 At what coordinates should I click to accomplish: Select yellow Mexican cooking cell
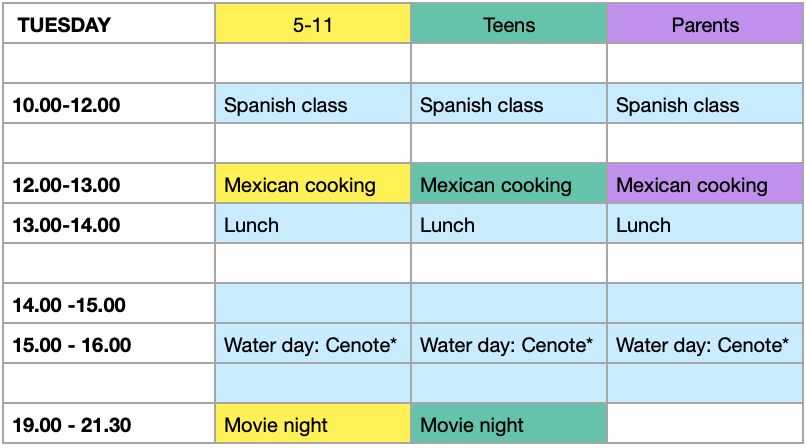(x=313, y=184)
